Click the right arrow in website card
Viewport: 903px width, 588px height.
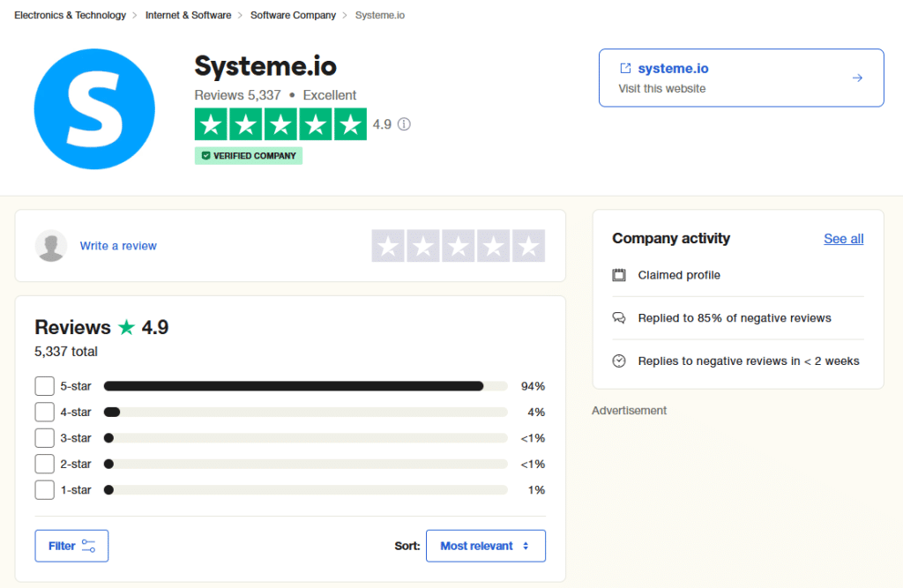pos(857,78)
